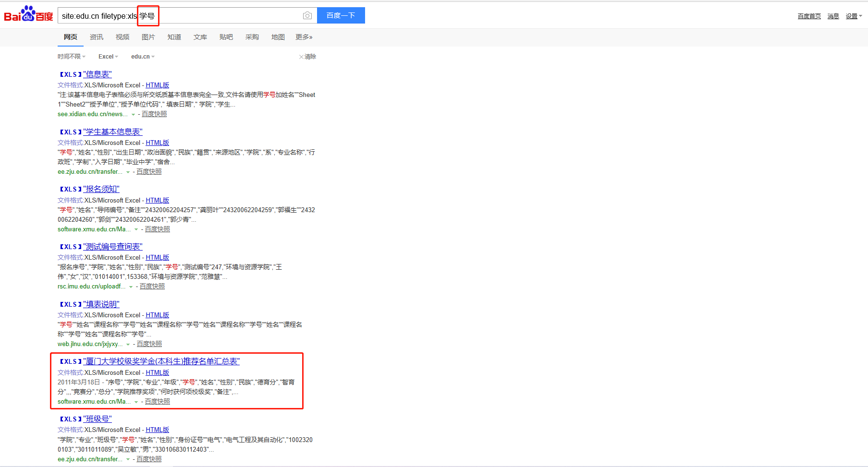868x467 pixels.
Task: Expand arrow beside see.xidian.edu.cn URL
Action: click(x=134, y=115)
